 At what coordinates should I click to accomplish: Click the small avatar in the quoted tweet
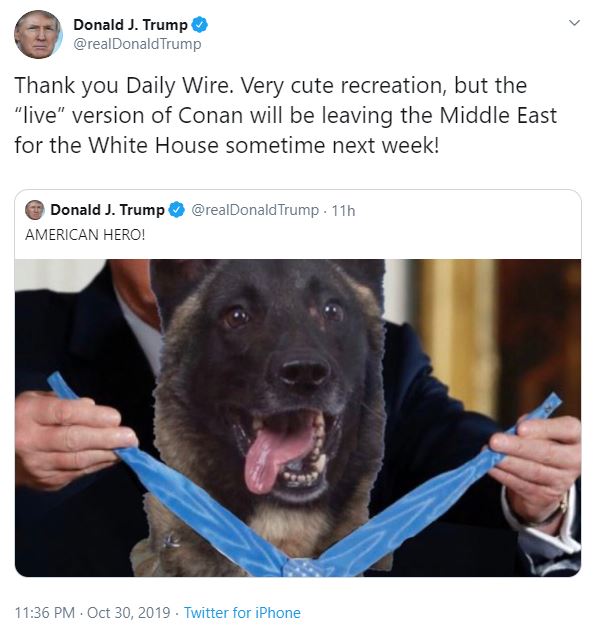(x=34, y=210)
